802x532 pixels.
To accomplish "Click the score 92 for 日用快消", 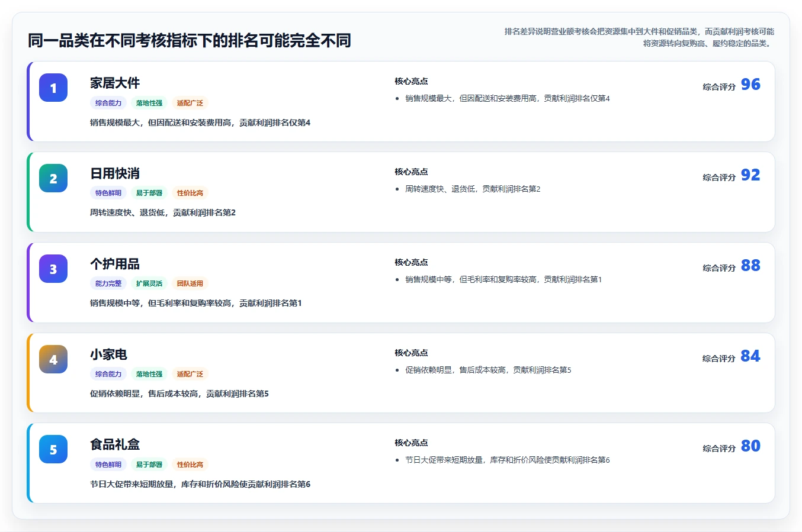I will tap(750, 175).
